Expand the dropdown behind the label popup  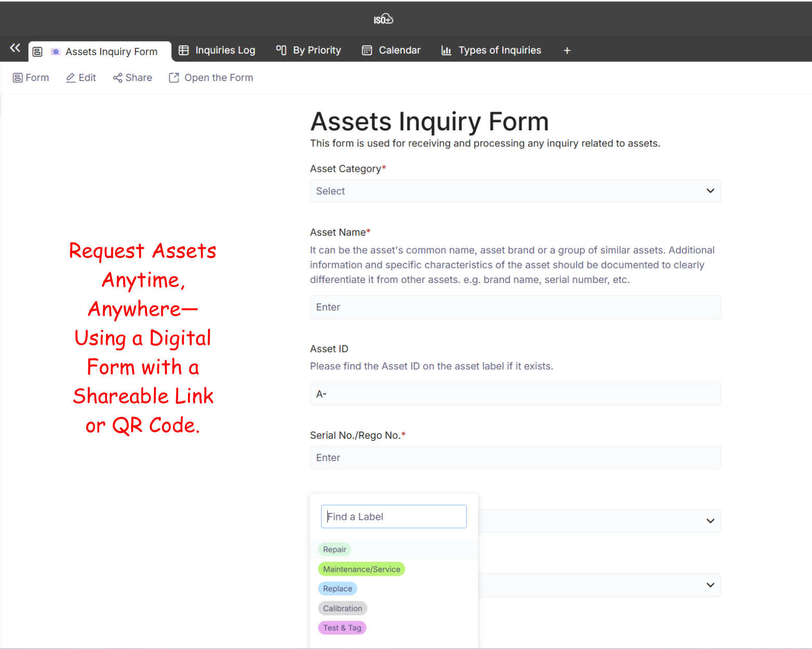click(710, 521)
